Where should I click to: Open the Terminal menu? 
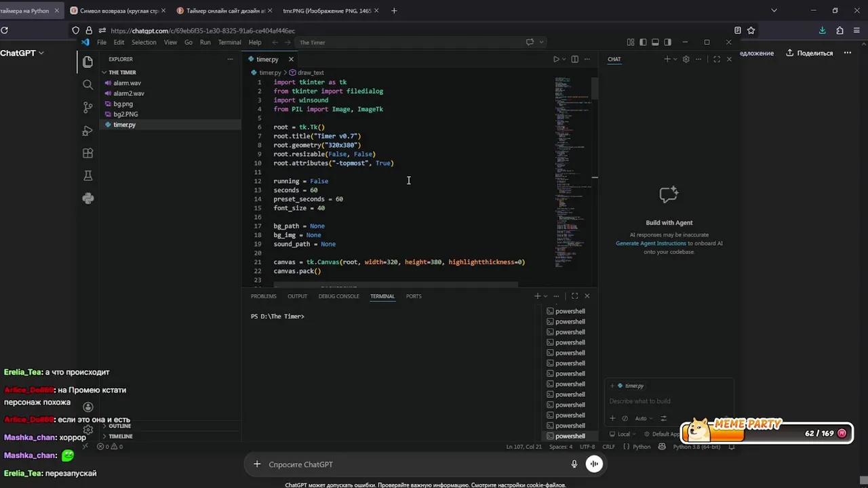(229, 42)
